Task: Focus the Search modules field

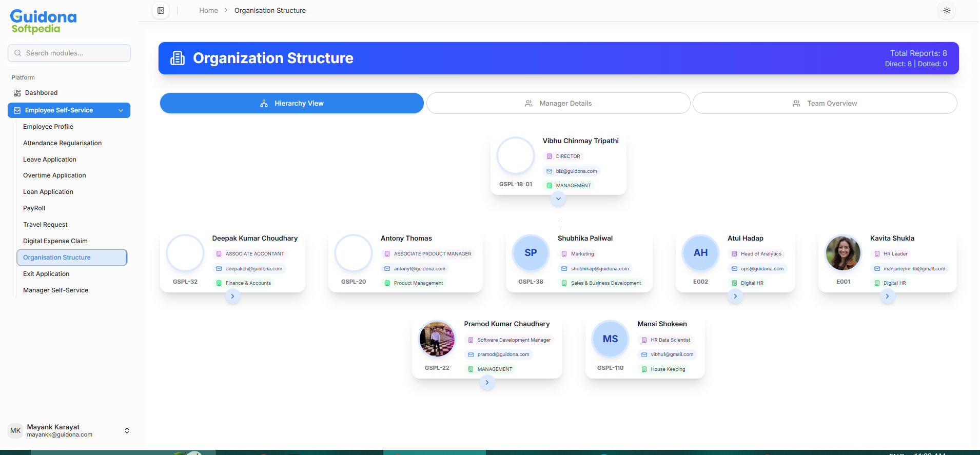Action: pyautogui.click(x=69, y=53)
